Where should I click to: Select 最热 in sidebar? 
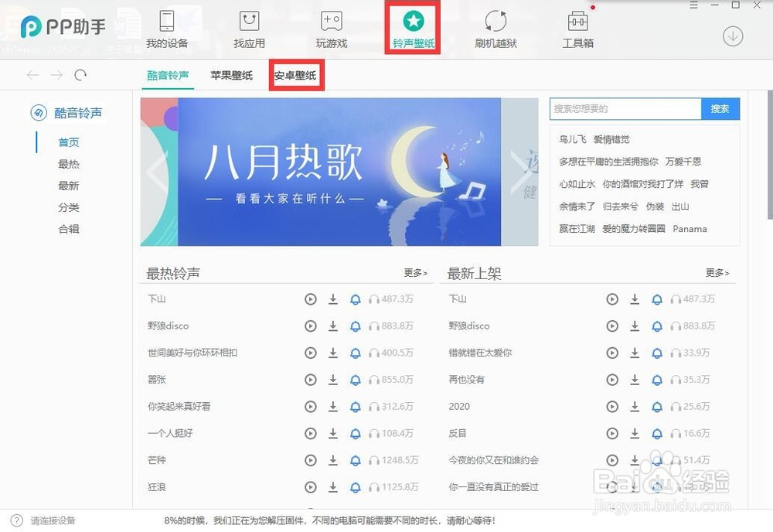tap(69, 164)
